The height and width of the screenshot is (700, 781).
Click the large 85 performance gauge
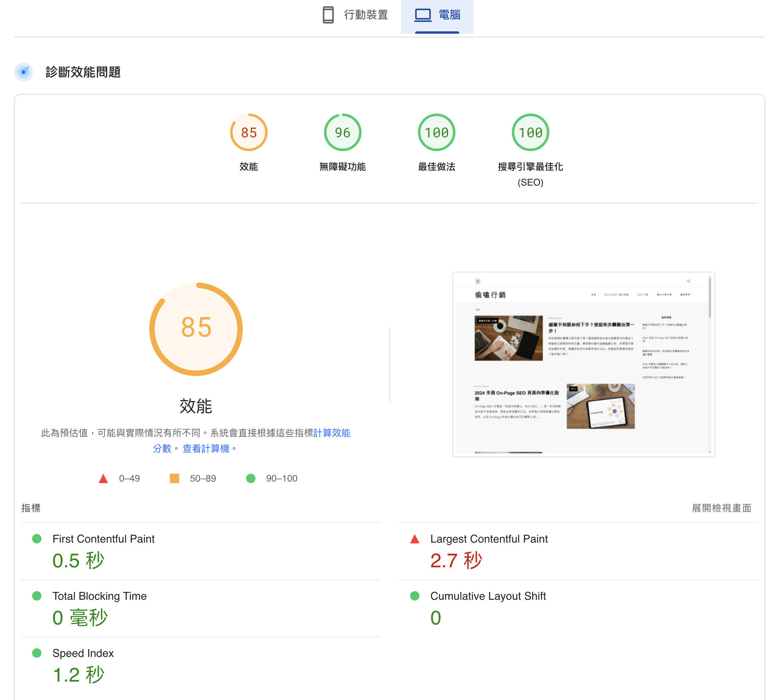click(196, 329)
